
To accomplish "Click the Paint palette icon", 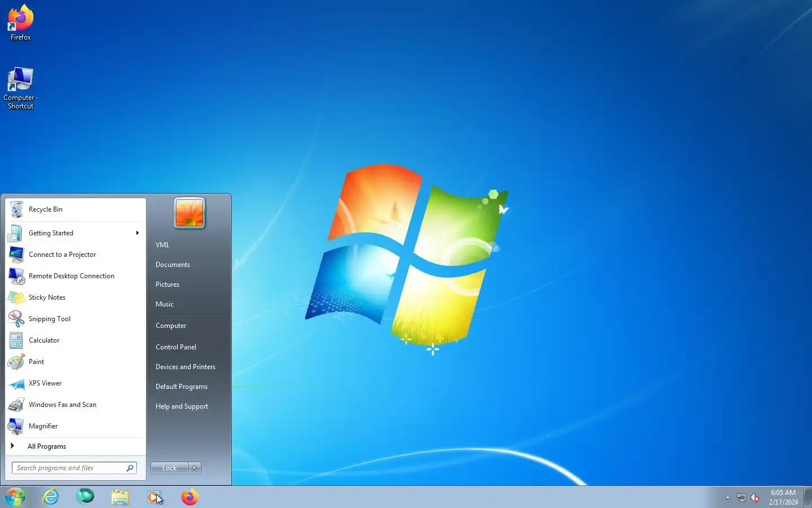I will pos(16,362).
